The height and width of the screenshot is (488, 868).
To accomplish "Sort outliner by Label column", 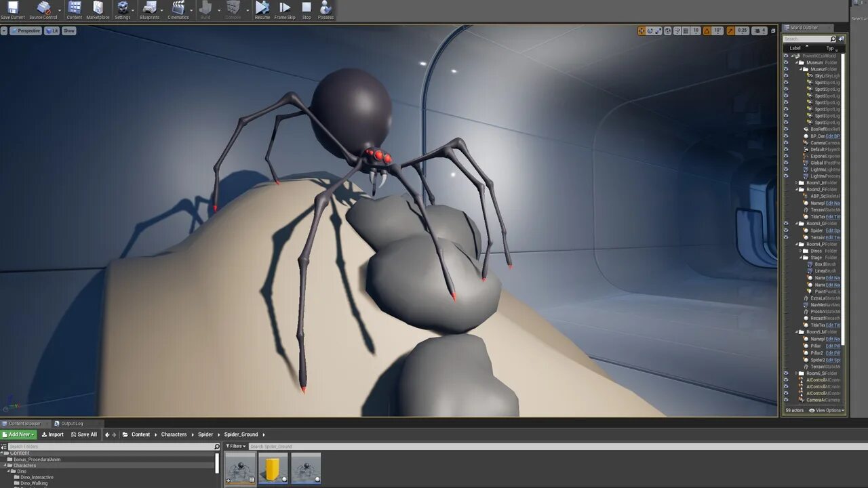I will coord(795,48).
